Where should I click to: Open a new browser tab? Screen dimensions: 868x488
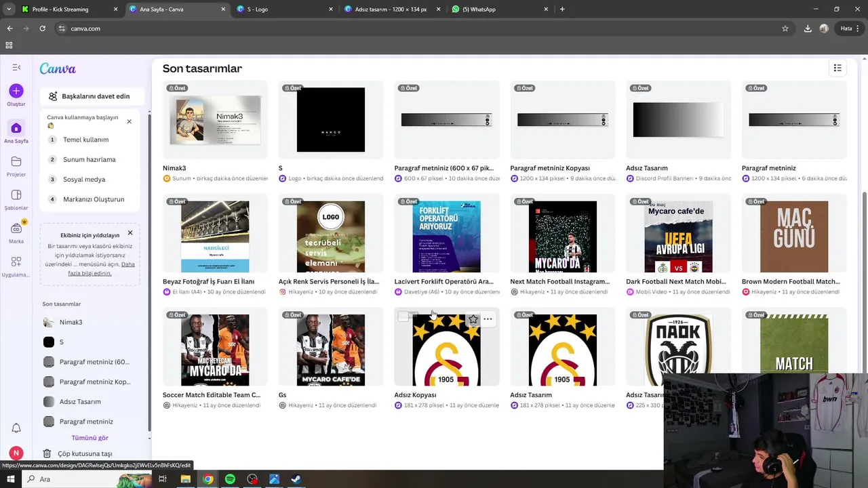(562, 9)
